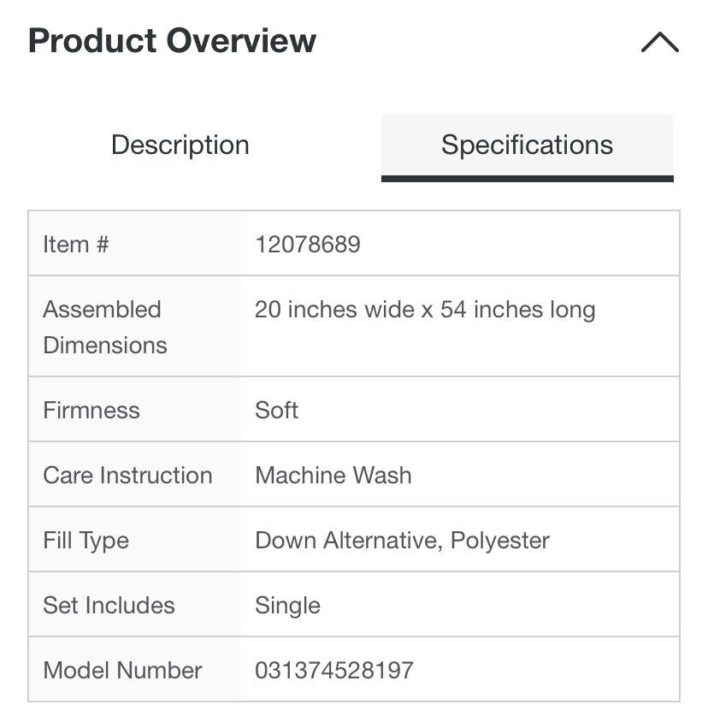Select the Assembled Dimensions label
708x728 pixels.
click(105, 327)
